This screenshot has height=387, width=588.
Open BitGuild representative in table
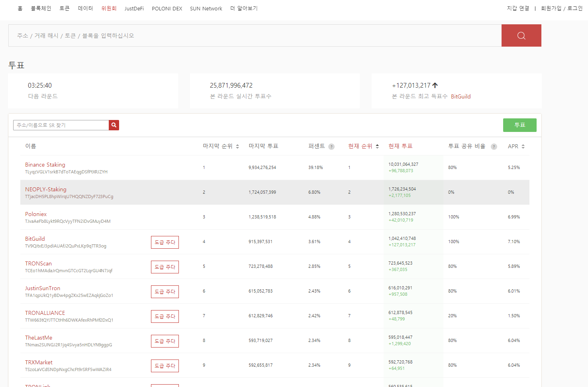click(35, 239)
